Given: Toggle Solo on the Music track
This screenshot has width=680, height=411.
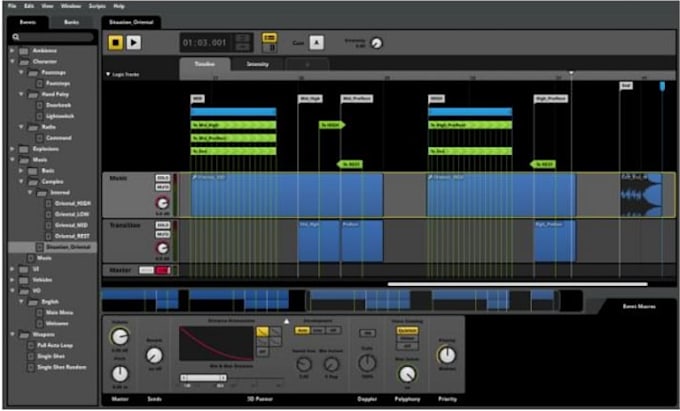Looking at the screenshot, I should point(162,178).
